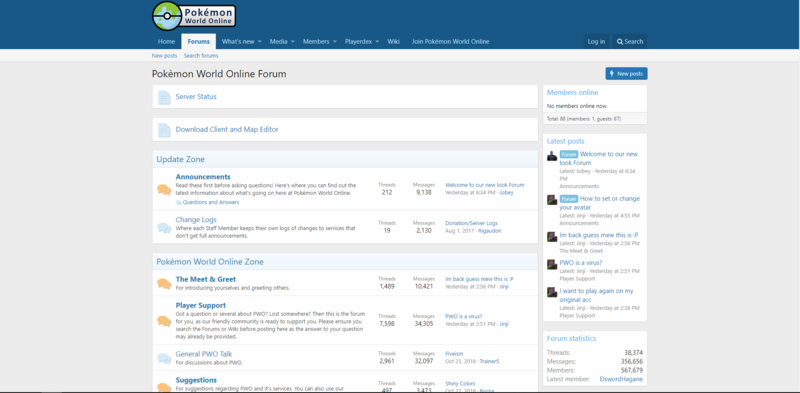Open Welcome to our new look Forum in Announcements row
This screenshot has height=393, width=800.
pyautogui.click(x=485, y=185)
